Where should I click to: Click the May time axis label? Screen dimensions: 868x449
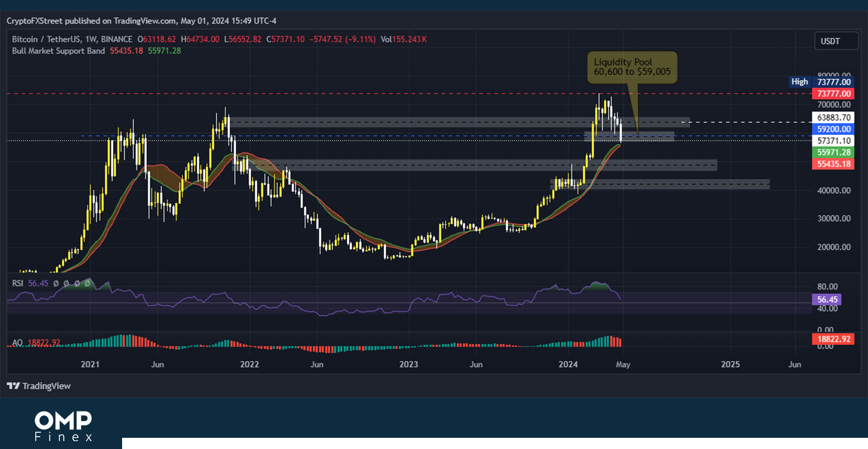pyautogui.click(x=623, y=364)
